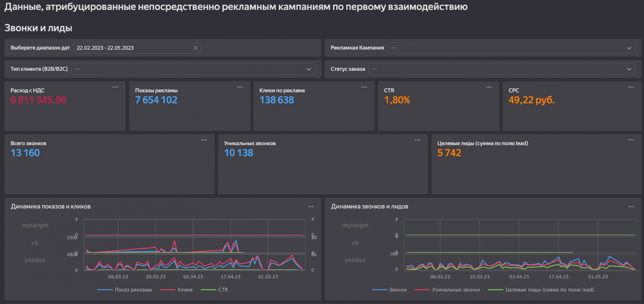
Task: Clear the selected date range
Action: 196,48
